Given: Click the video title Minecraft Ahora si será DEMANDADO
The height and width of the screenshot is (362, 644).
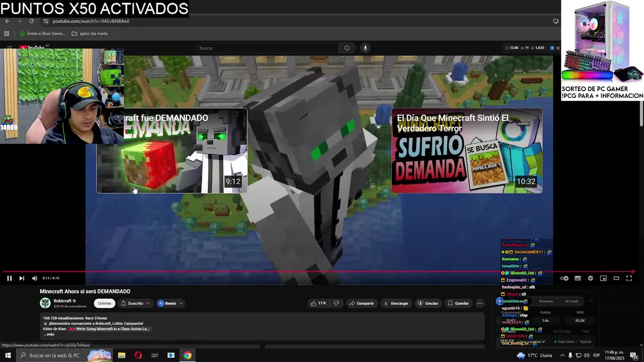Looking at the screenshot, I should pos(85,291).
